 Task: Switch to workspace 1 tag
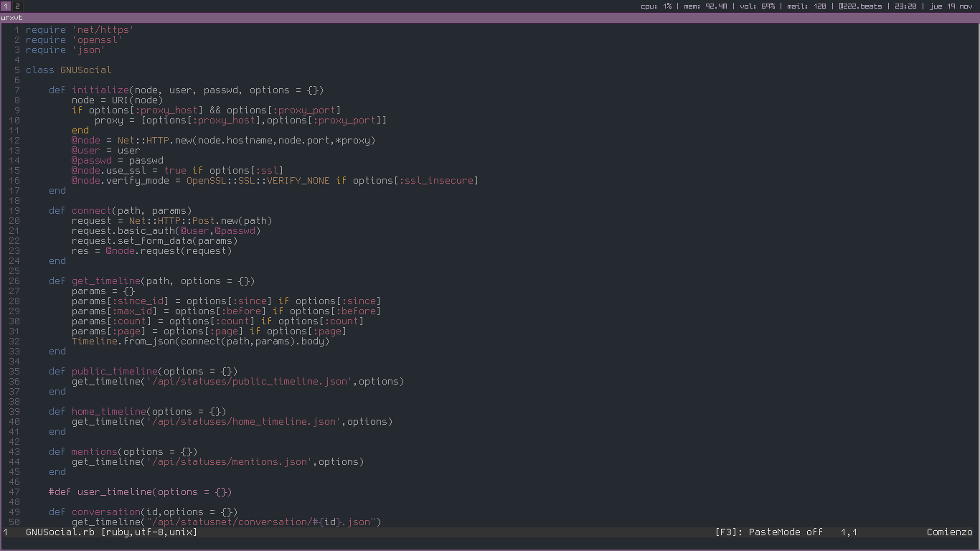(6, 6)
